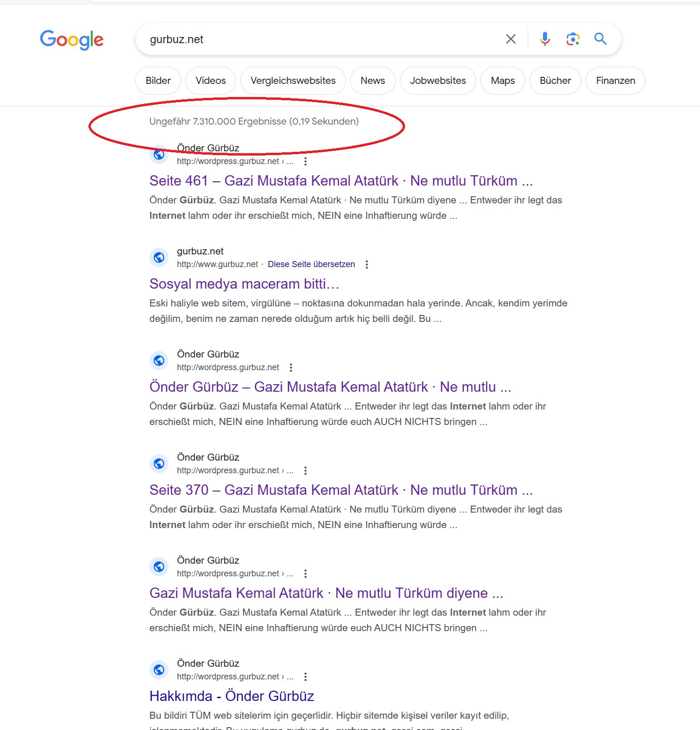This screenshot has height=730, width=700.
Task: Clear the search box with the X icon
Action: [511, 39]
